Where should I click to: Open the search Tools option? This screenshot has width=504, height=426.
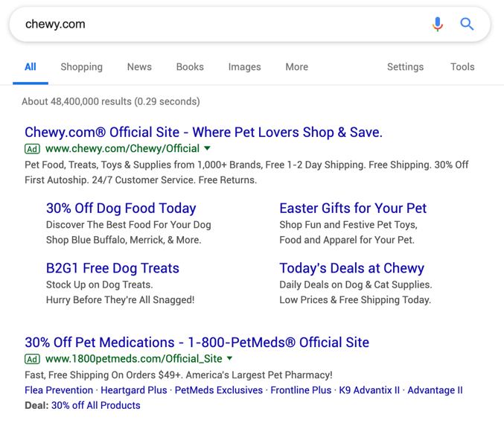coord(462,67)
